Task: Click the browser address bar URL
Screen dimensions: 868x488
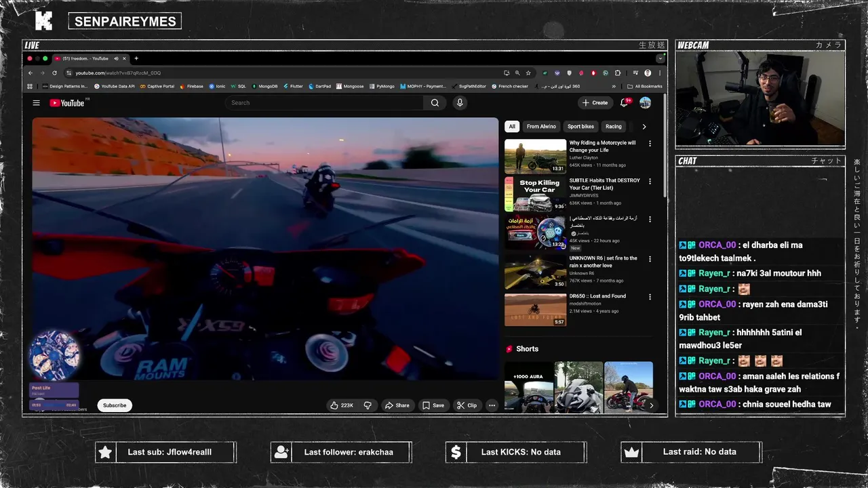Action: [118, 73]
